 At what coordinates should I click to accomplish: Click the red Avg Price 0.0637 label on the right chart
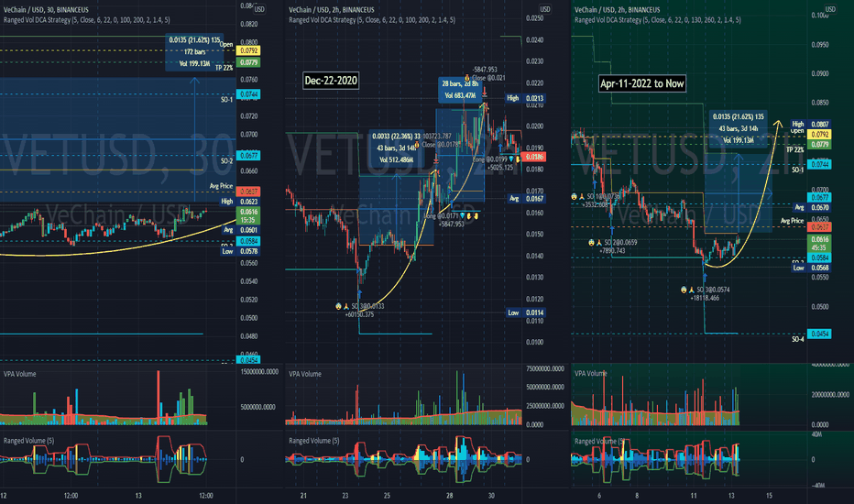(x=820, y=226)
